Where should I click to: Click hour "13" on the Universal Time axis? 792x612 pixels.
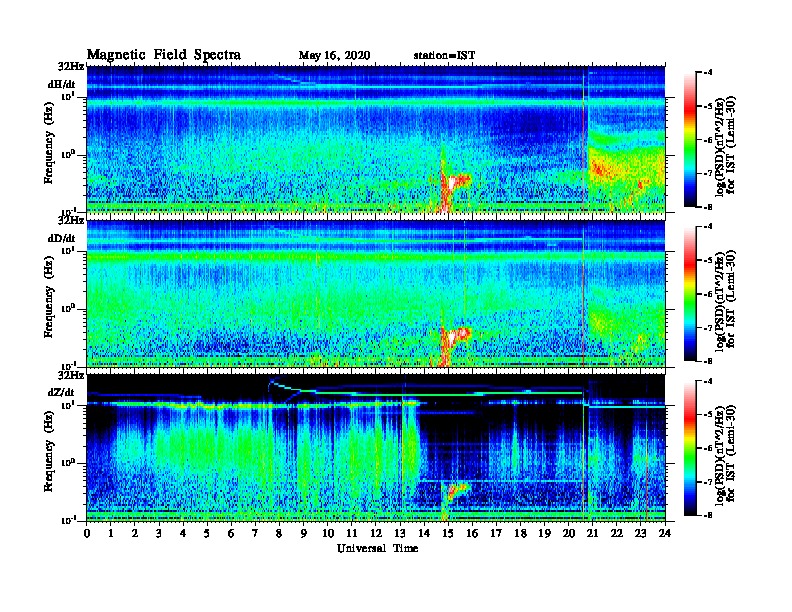tap(401, 534)
